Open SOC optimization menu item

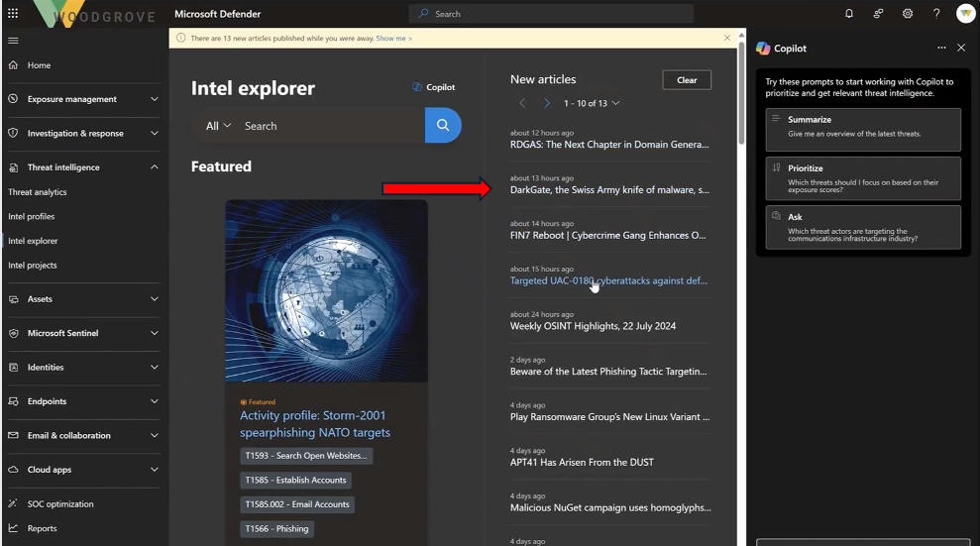60,503
